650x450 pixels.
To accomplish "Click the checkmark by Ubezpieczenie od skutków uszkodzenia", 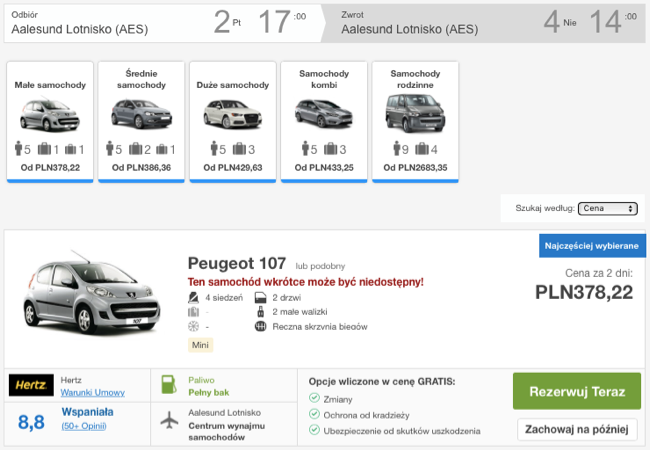I will (315, 431).
